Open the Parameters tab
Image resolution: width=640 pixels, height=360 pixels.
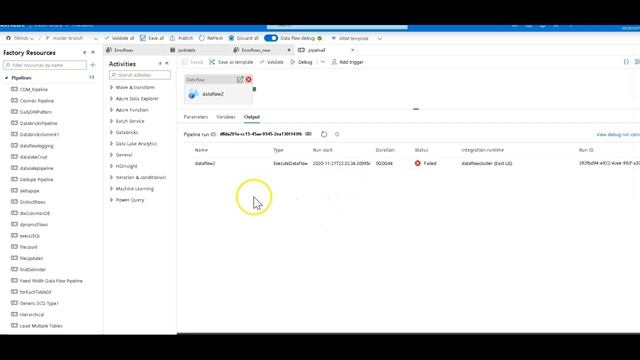tap(196, 117)
